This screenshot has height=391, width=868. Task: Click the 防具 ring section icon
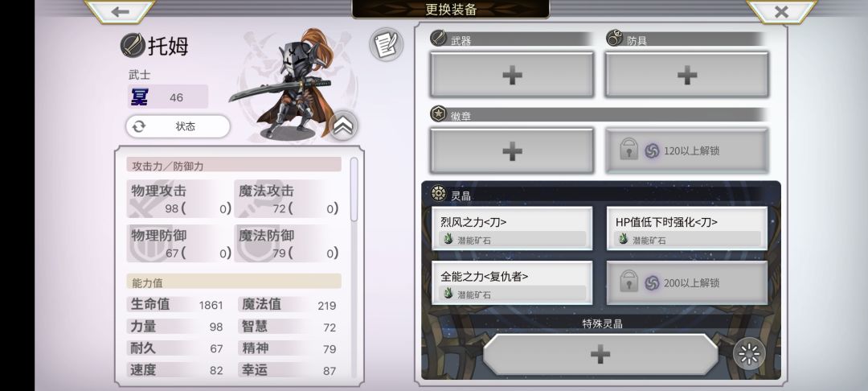click(615, 38)
